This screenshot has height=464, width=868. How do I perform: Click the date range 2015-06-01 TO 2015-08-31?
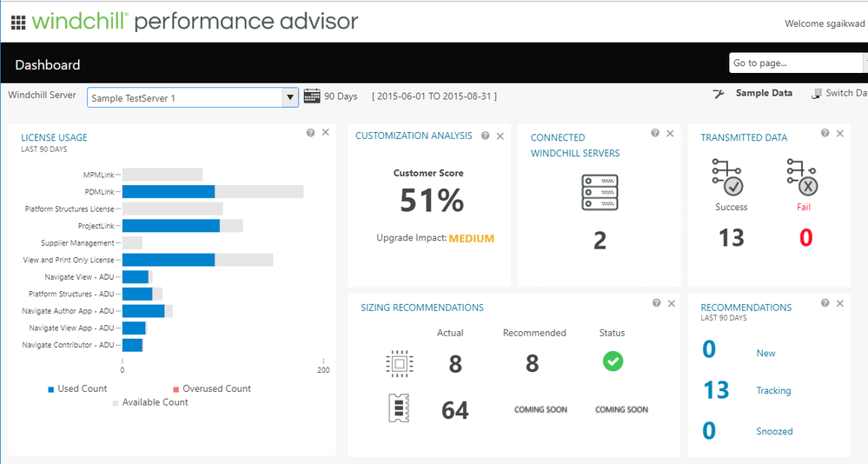(x=434, y=96)
